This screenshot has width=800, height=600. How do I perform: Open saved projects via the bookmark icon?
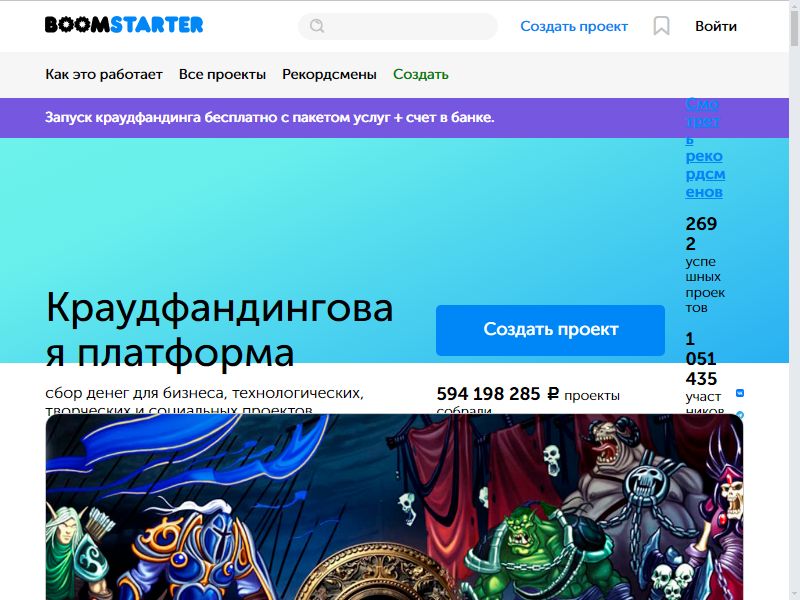point(661,26)
